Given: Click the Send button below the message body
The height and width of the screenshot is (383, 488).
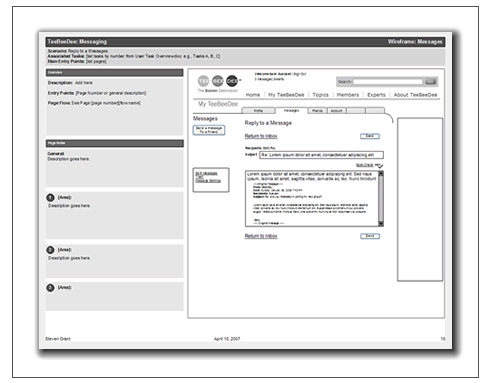Looking at the screenshot, I should coord(370,236).
